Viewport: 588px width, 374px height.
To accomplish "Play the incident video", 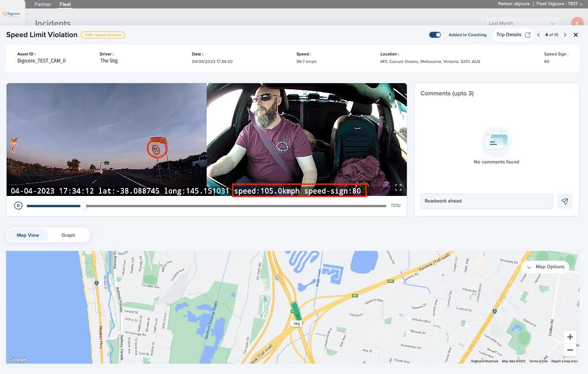I will point(18,205).
